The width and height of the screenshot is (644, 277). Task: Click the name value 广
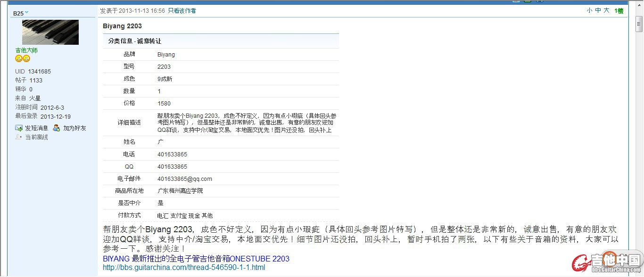pos(160,142)
